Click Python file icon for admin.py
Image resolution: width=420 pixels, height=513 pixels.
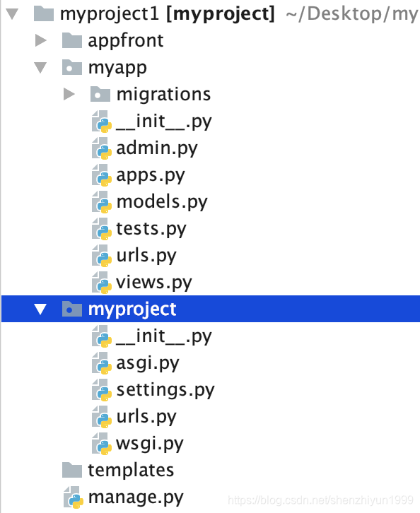pos(102,148)
